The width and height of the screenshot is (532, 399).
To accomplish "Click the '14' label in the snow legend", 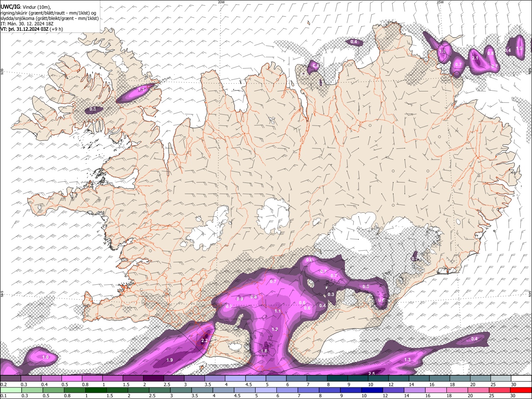I will point(411,384).
